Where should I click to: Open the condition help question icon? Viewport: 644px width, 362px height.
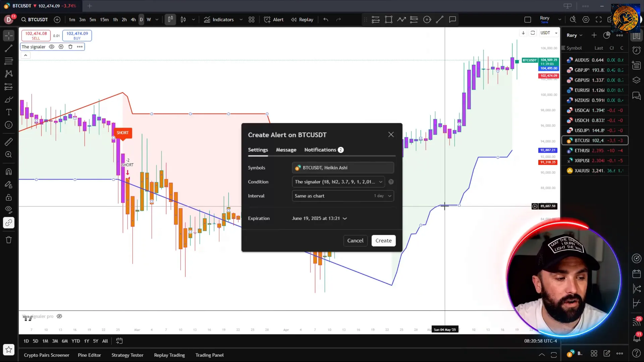point(391,182)
